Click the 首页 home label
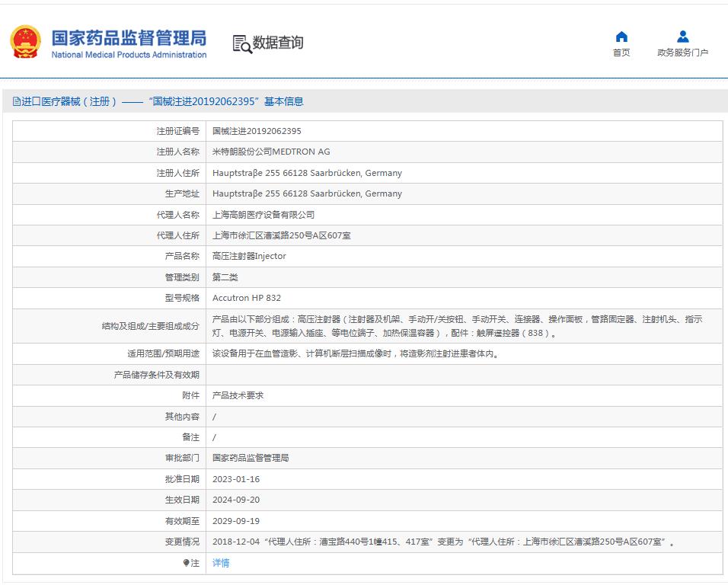Image resolution: width=728 pixels, height=585 pixels. 621,53
